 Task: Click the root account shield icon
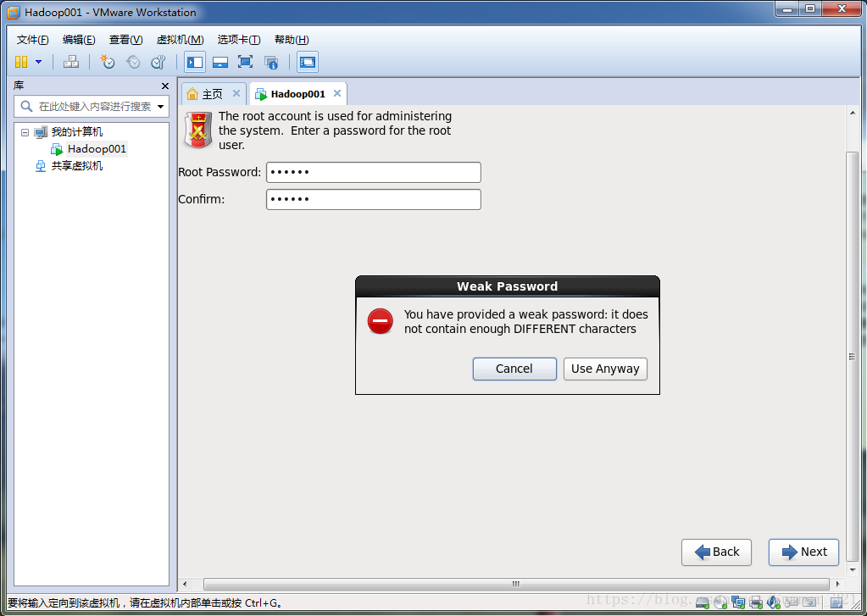click(198, 130)
